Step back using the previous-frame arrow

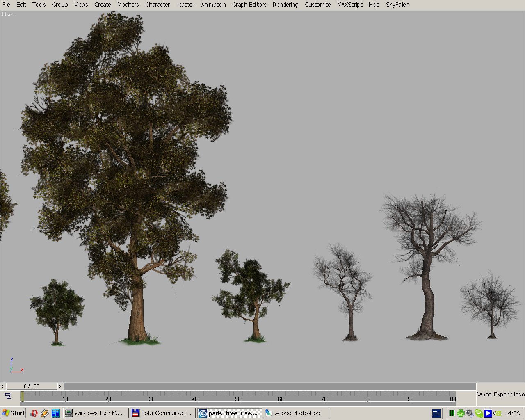2,386
